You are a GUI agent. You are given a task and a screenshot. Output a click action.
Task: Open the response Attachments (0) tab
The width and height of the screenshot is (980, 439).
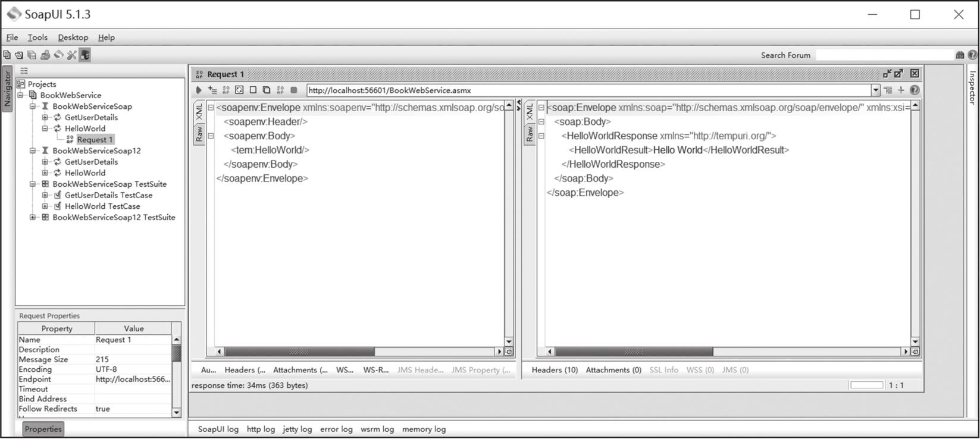click(x=613, y=370)
